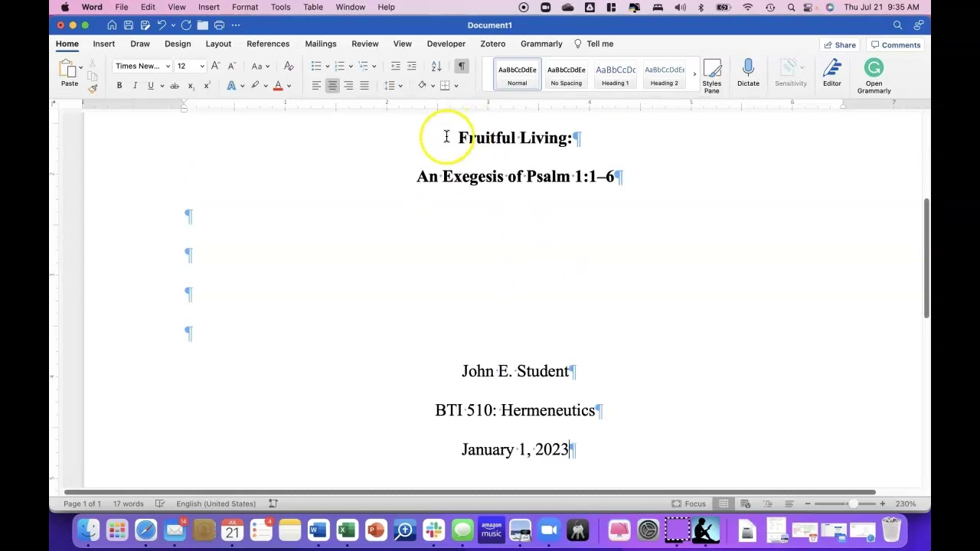This screenshot has width=980, height=551.
Task: Open the line spacing dropdown
Action: point(393,86)
